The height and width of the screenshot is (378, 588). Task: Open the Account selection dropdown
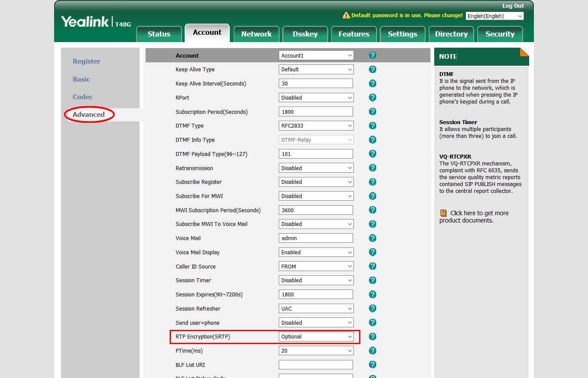(316, 55)
